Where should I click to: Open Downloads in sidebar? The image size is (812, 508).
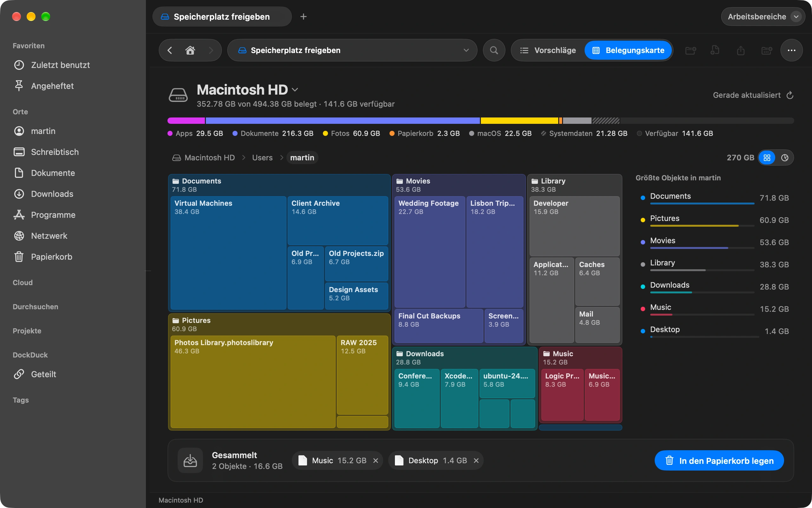[73, 194]
